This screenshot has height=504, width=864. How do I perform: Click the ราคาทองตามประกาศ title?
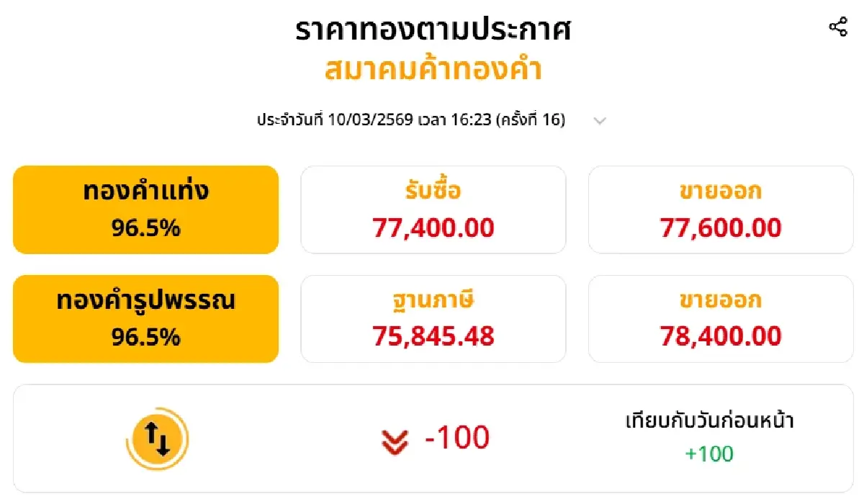(x=433, y=31)
